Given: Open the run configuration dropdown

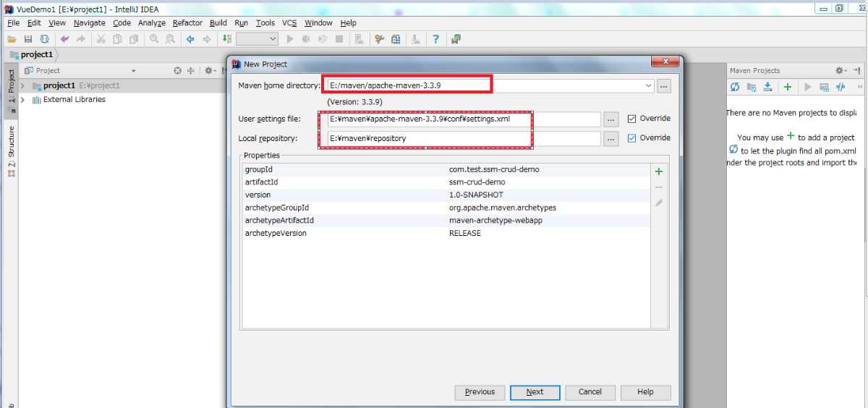Looking at the screenshot, I should pyautogui.click(x=257, y=39).
